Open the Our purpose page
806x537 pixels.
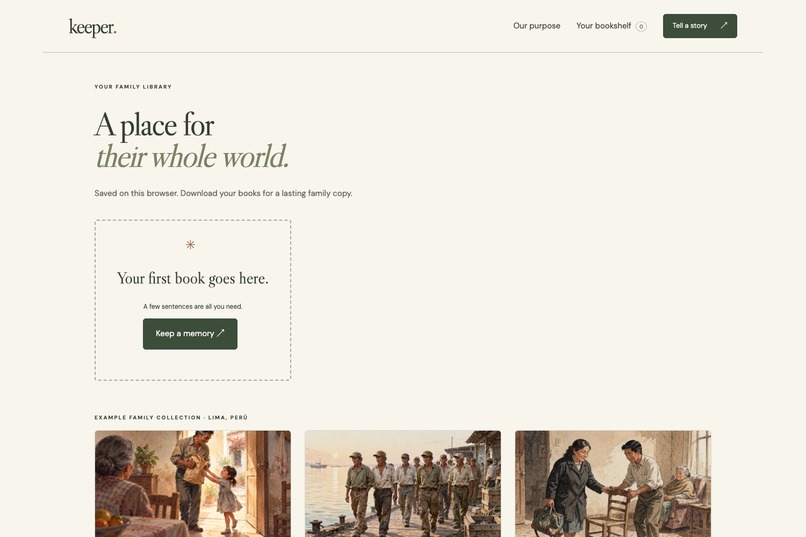(x=536, y=26)
